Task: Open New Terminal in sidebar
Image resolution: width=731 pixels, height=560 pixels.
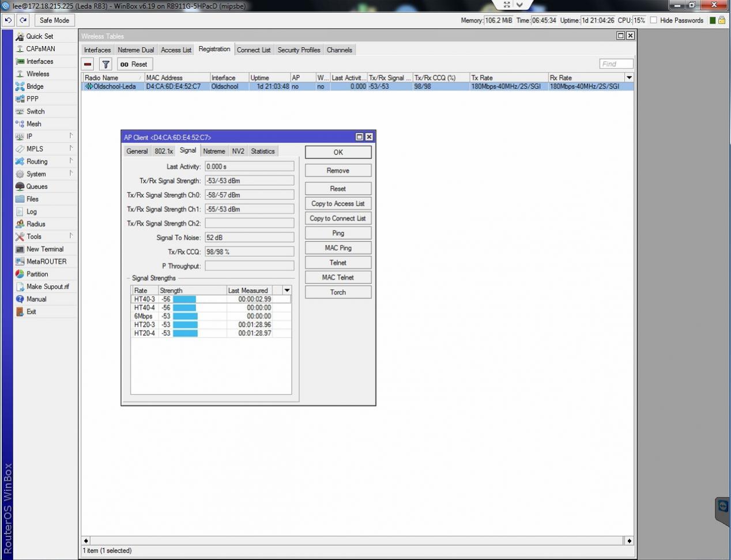Action: [44, 249]
